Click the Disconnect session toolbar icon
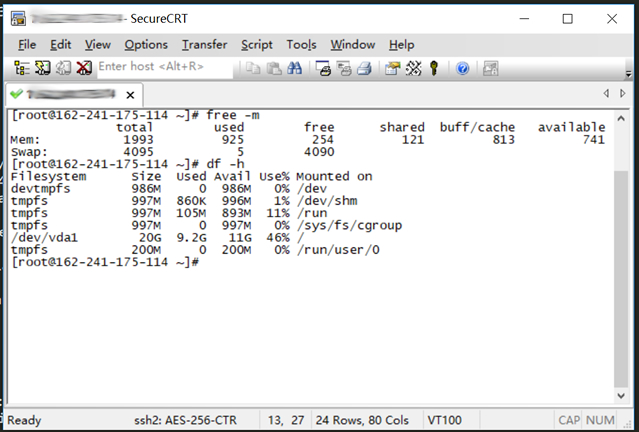The image size is (639, 432). pyautogui.click(x=84, y=68)
